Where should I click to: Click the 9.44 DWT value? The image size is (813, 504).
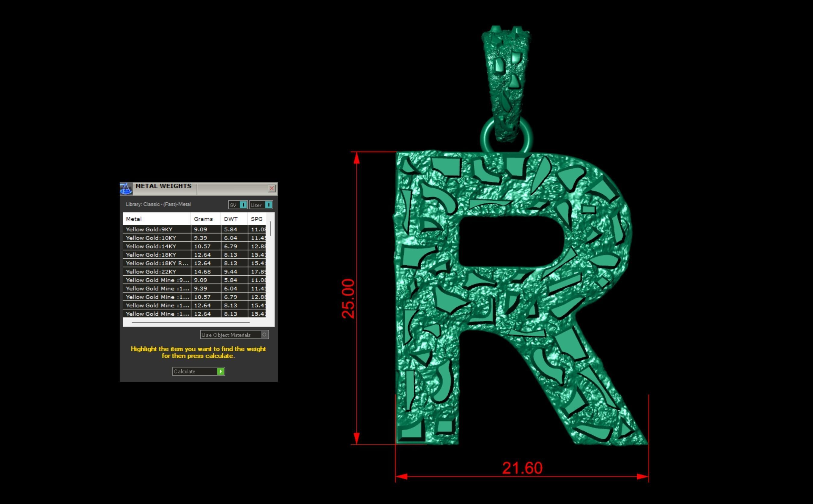(x=231, y=272)
